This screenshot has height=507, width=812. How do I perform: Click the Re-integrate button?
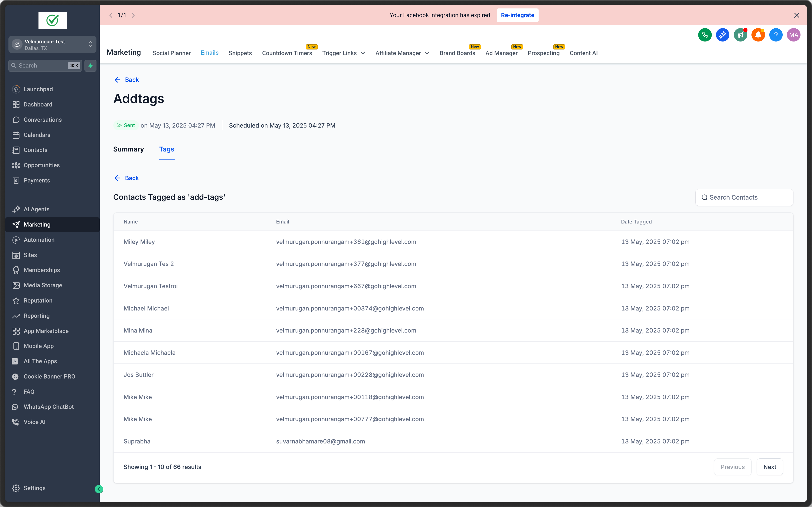click(517, 15)
